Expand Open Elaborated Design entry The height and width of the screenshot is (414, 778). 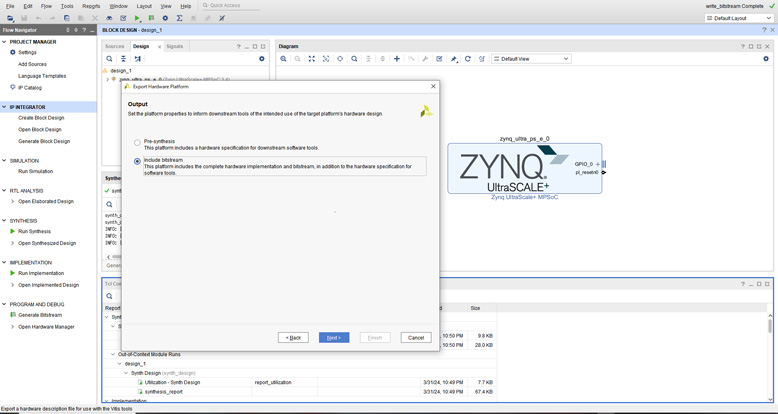tap(13, 202)
